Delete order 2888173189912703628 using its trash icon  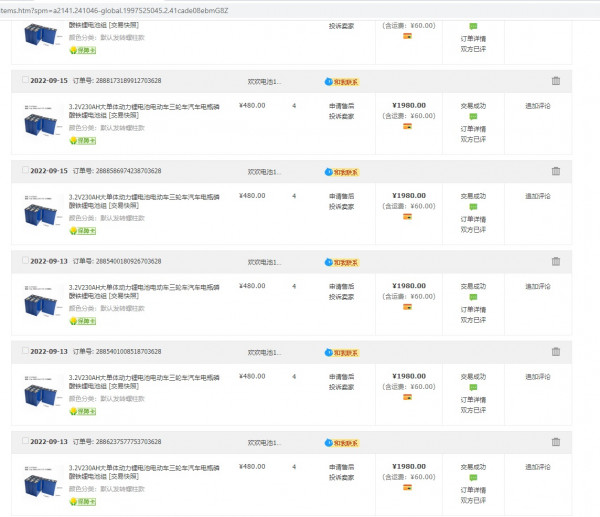556,81
